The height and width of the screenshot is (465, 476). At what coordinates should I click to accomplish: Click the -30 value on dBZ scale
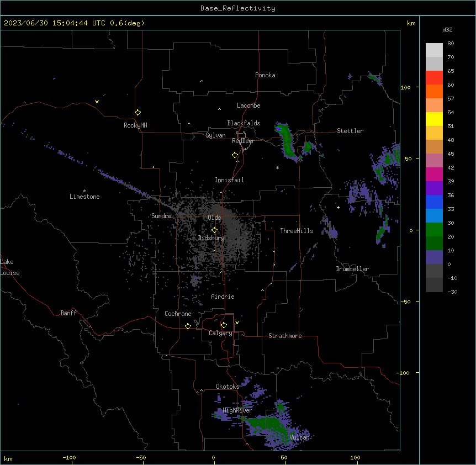452,292
